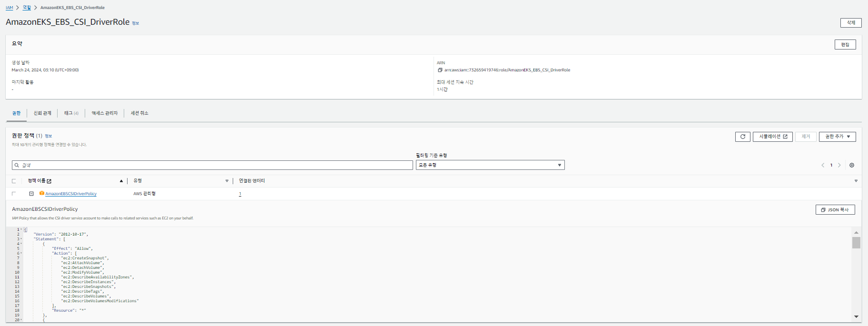Go to IAM breadcrumb link
The width and height of the screenshot is (868, 326).
(10, 8)
